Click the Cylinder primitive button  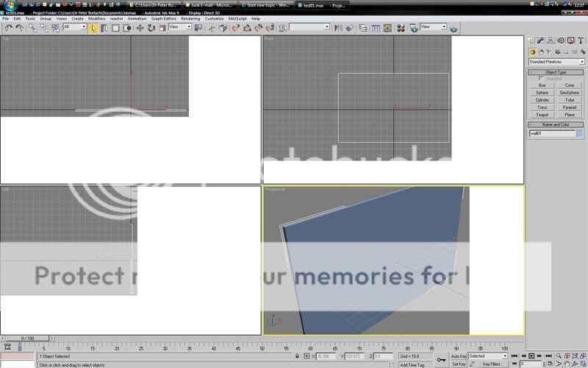(x=542, y=100)
